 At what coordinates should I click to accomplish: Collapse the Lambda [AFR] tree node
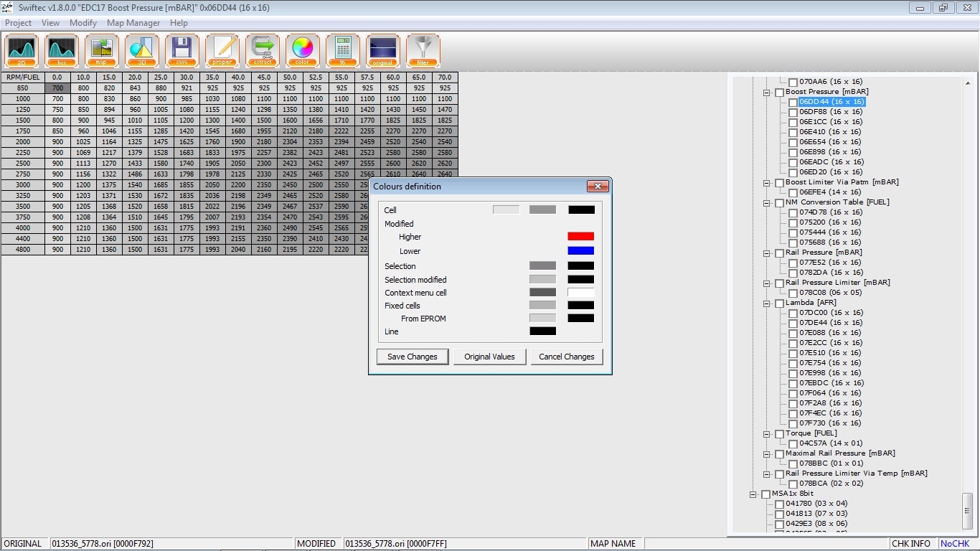tap(767, 303)
